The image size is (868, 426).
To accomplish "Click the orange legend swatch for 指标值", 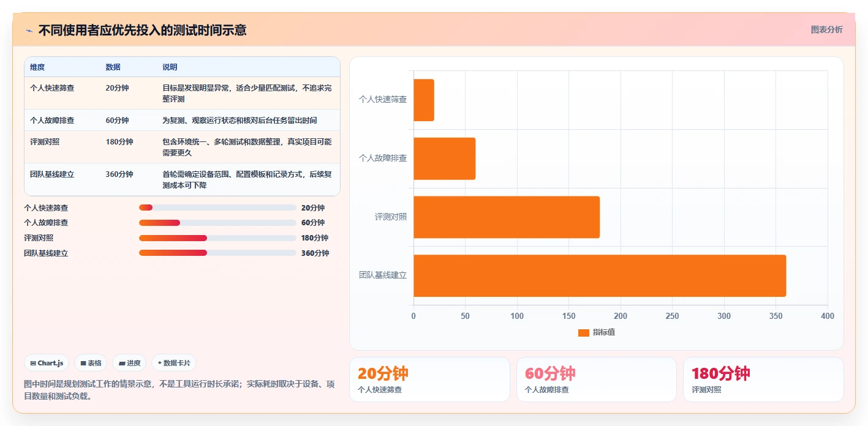I will 584,333.
